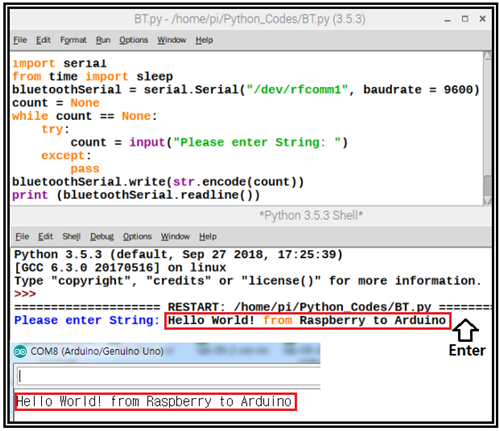Click the 'try:' code line
Screen dimensions: 499x431
(x=55, y=129)
